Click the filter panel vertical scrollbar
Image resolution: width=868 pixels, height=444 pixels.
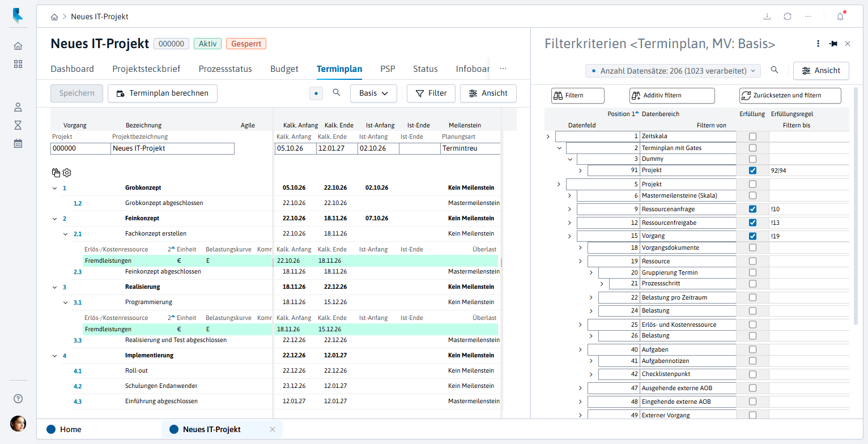click(x=856, y=207)
